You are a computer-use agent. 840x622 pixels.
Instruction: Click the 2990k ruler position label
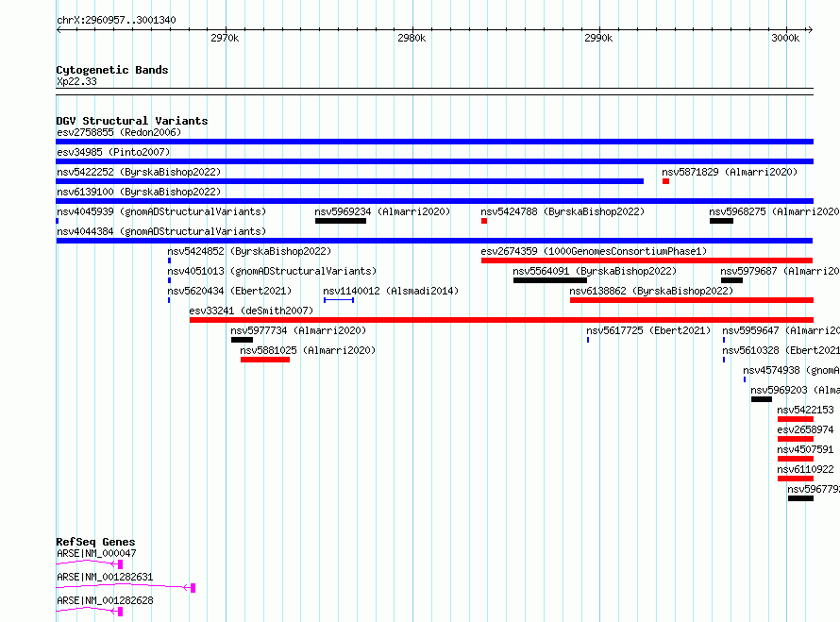click(598, 38)
